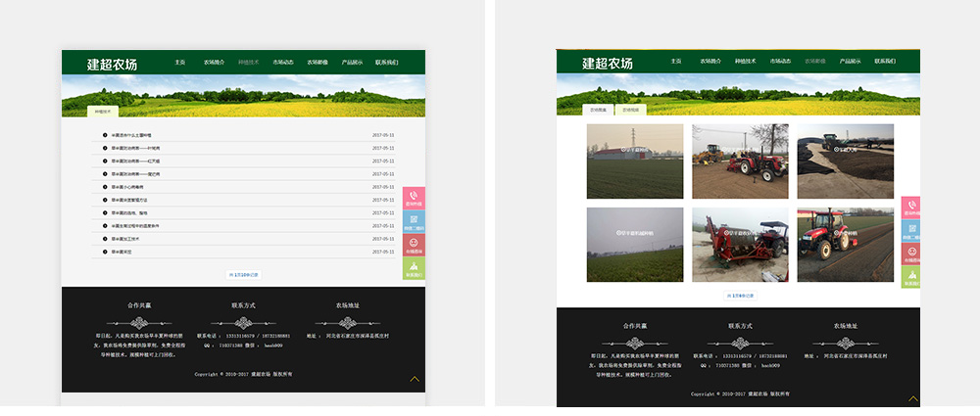Image resolution: width=980 pixels, height=416 pixels.
Task: Click green contact us icon on left page
Action: click(x=414, y=269)
